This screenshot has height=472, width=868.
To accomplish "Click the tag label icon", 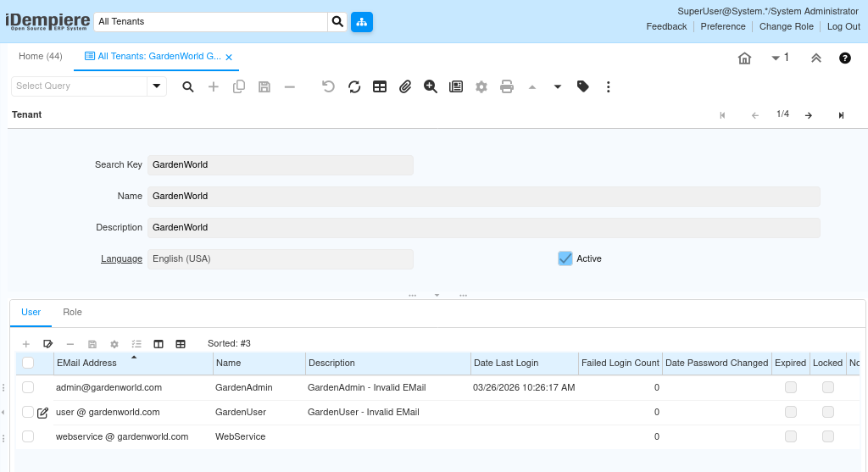I will (583, 86).
